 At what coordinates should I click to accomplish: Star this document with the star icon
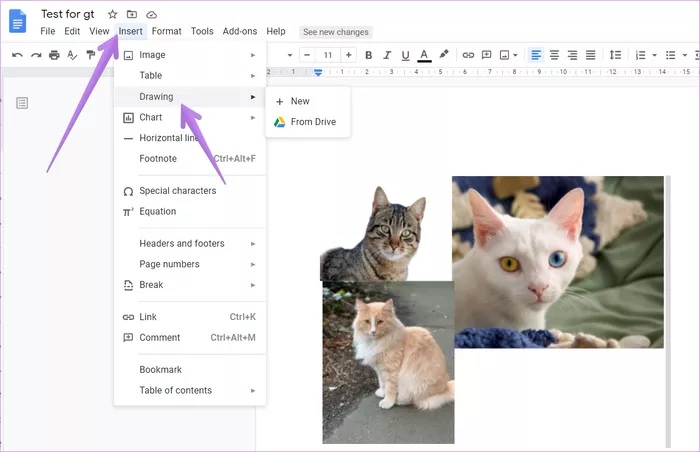pos(112,14)
